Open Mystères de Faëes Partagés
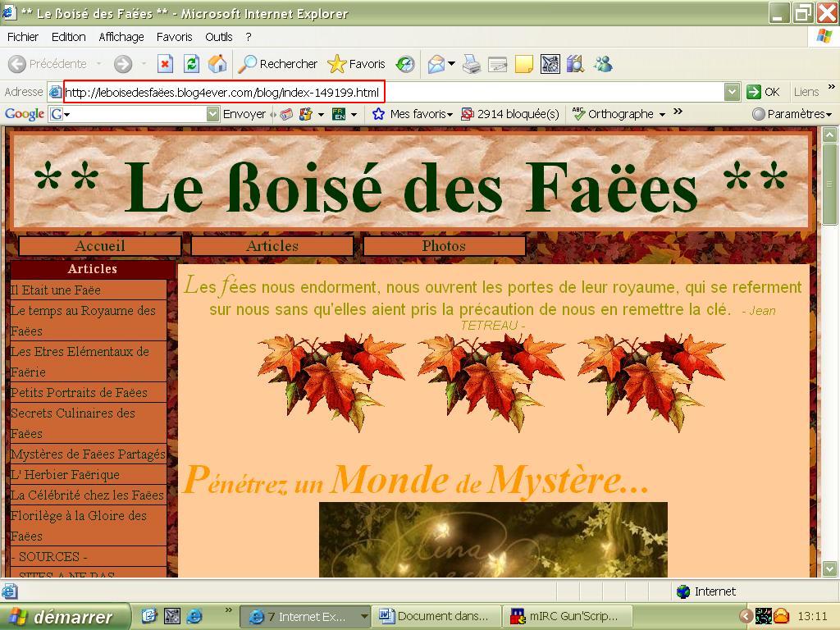840x630 pixels. click(89, 454)
